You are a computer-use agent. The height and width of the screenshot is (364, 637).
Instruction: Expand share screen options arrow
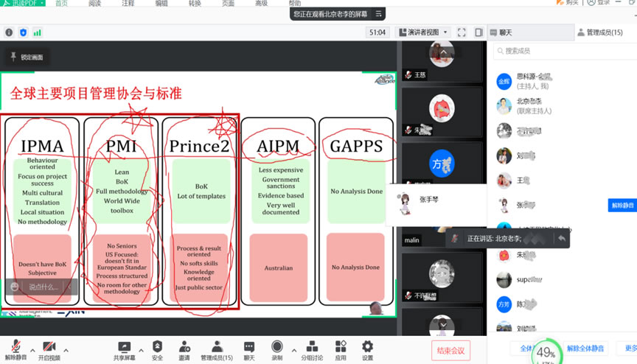coord(141,350)
